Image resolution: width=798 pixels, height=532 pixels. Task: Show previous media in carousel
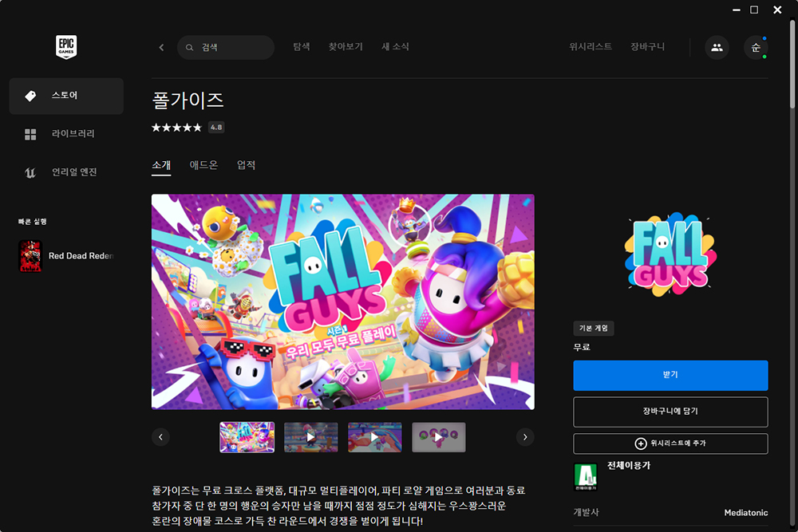click(x=161, y=437)
